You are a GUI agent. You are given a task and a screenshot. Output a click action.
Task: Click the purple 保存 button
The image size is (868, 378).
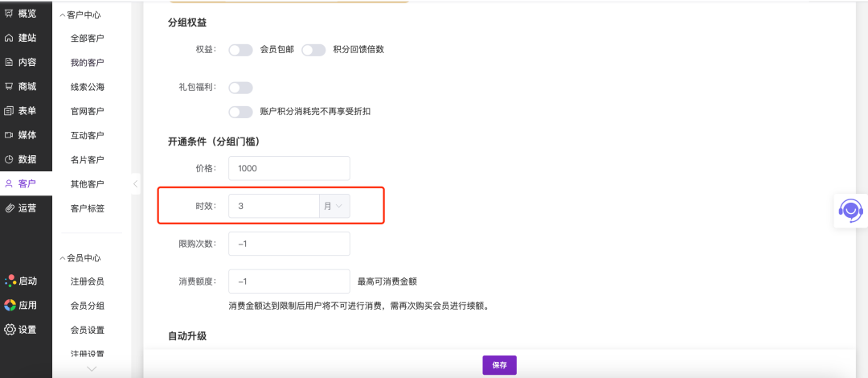pos(499,365)
